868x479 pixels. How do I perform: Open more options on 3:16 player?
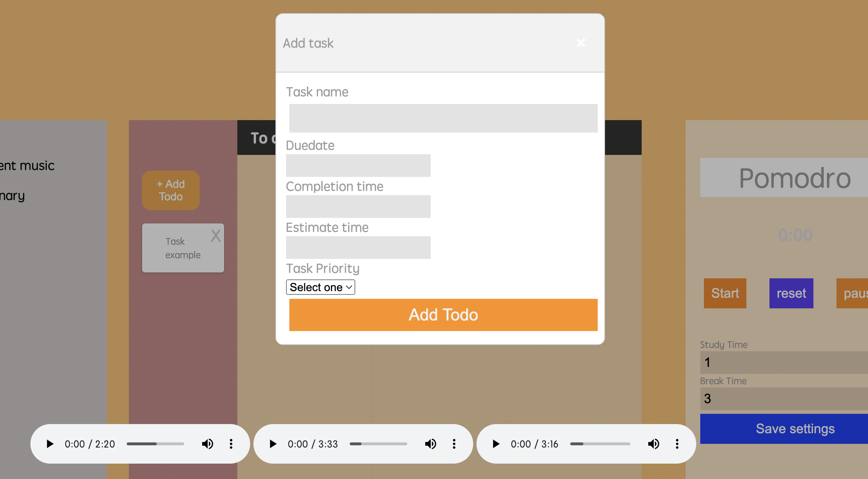coord(677,444)
